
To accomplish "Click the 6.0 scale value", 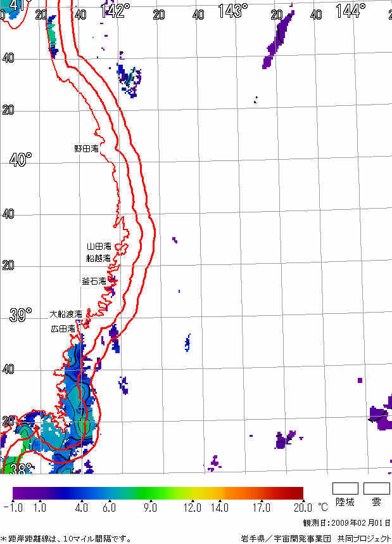I will (109, 508).
